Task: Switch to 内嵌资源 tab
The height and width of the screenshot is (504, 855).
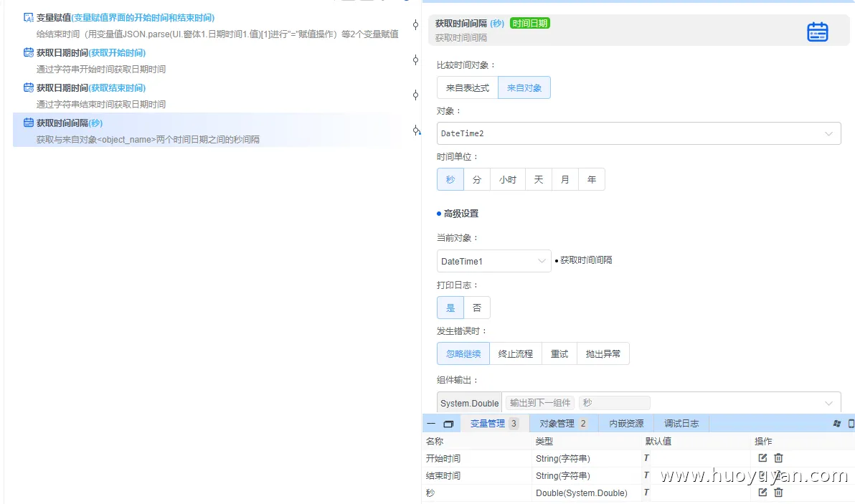Action: [626, 424]
